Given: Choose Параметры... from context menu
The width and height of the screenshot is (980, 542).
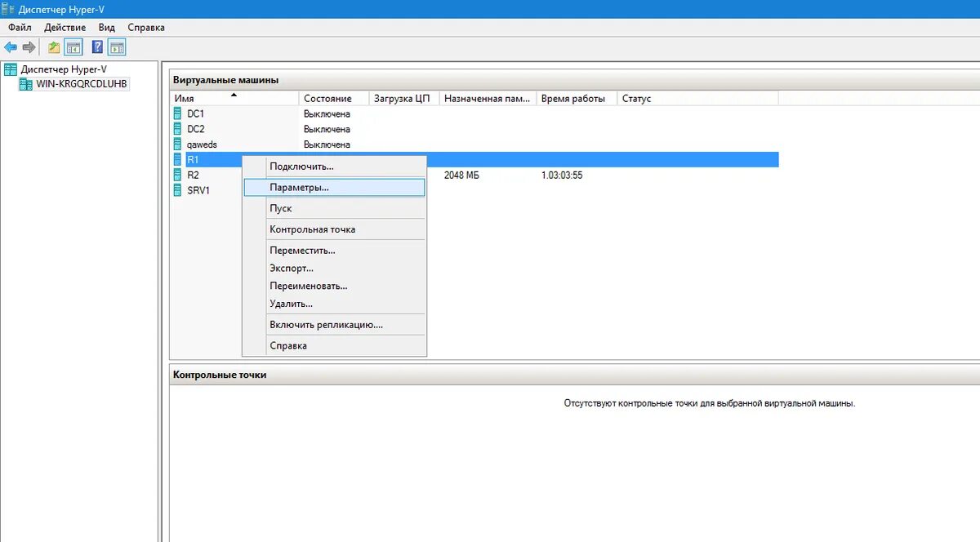Looking at the screenshot, I should click(335, 187).
